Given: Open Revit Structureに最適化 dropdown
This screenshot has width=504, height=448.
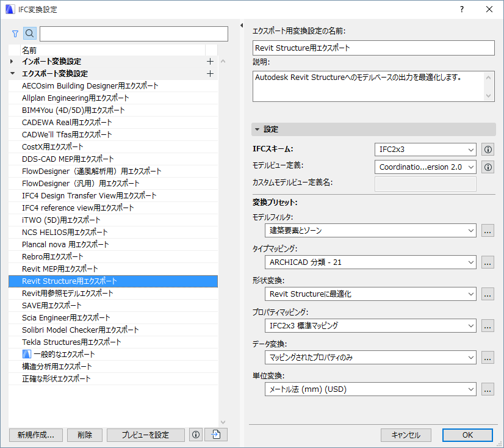Looking at the screenshot, I should click(370, 294).
